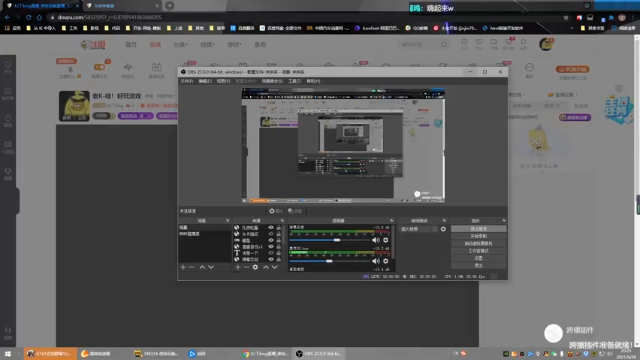The width and height of the screenshot is (640, 360).
Task: Open the 文件(F) menu in OBS
Action: [x=187, y=81]
